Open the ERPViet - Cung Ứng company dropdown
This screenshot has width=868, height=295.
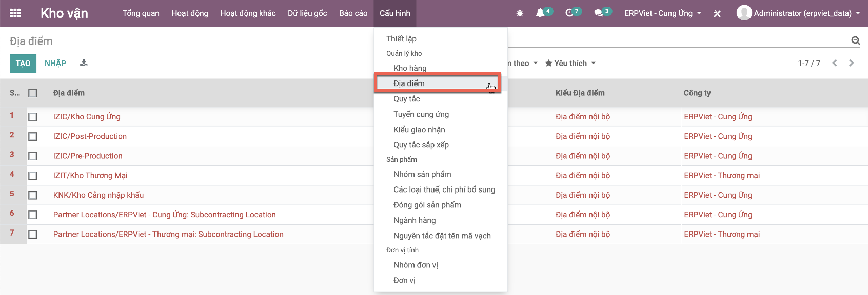[662, 13]
